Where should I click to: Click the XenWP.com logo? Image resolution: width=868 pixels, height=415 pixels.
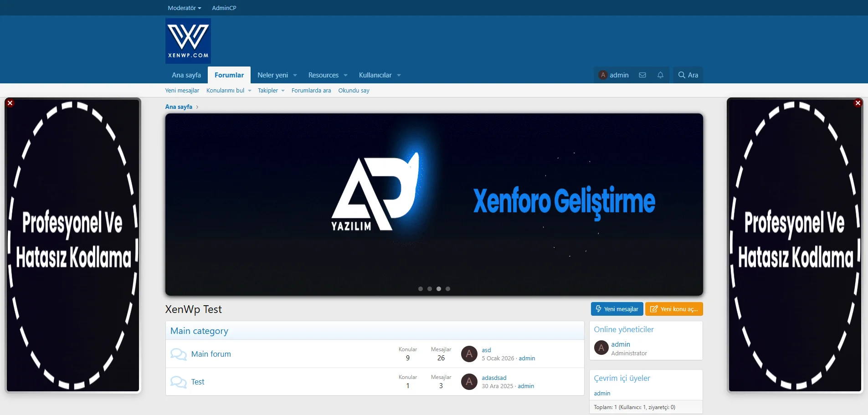[188, 41]
